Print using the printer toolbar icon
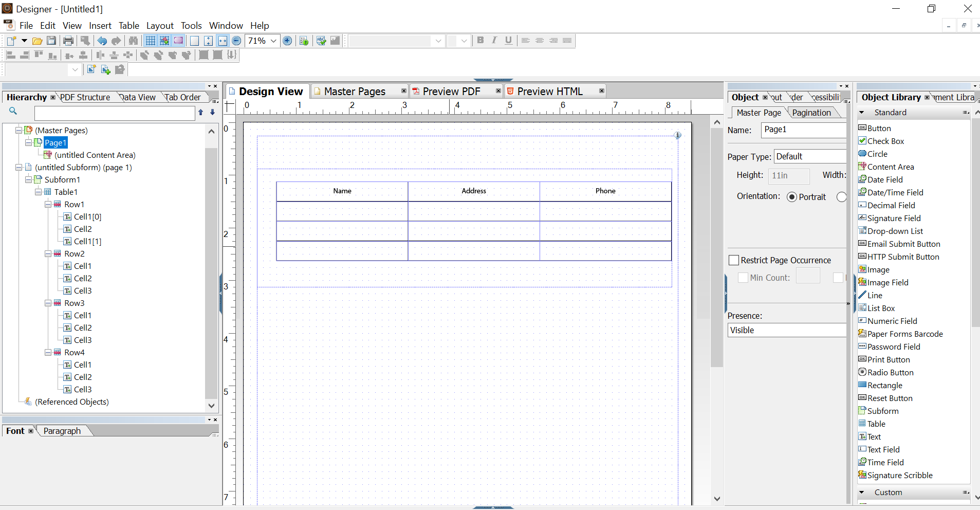Image resolution: width=980 pixels, height=510 pixels. click(x=68, y=41)
